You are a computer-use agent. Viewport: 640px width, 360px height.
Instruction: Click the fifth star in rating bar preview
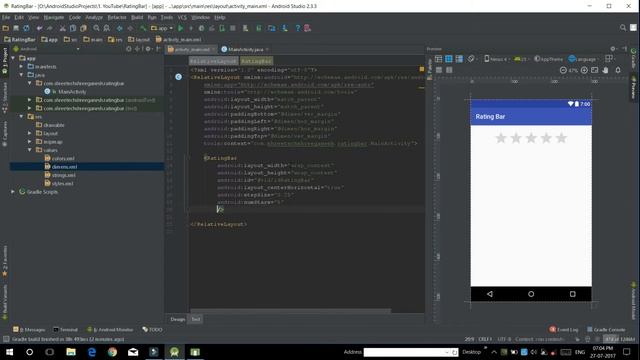562,138
